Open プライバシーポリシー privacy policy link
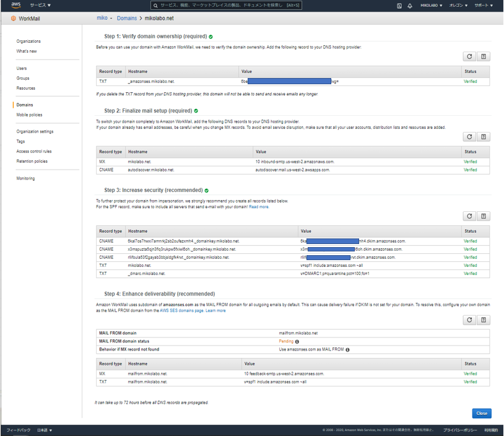Image resolution: width=504 pixels, height=436 pixels. (460, 430)
